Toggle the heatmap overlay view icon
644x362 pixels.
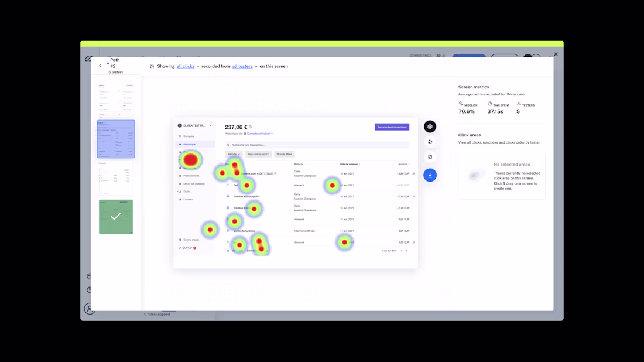coord(430,126)
